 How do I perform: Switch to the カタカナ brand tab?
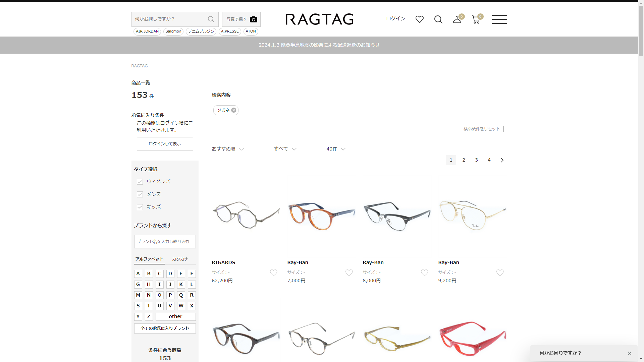click(180, 259)
